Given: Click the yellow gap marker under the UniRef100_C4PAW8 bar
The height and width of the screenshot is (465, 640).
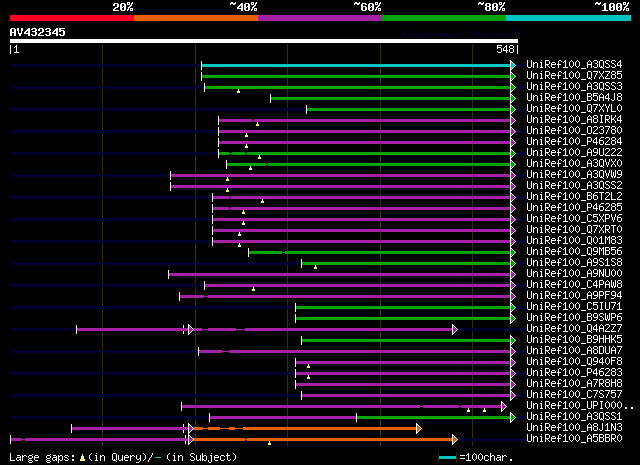Looking at the screenshot, I should click(253, 289).
